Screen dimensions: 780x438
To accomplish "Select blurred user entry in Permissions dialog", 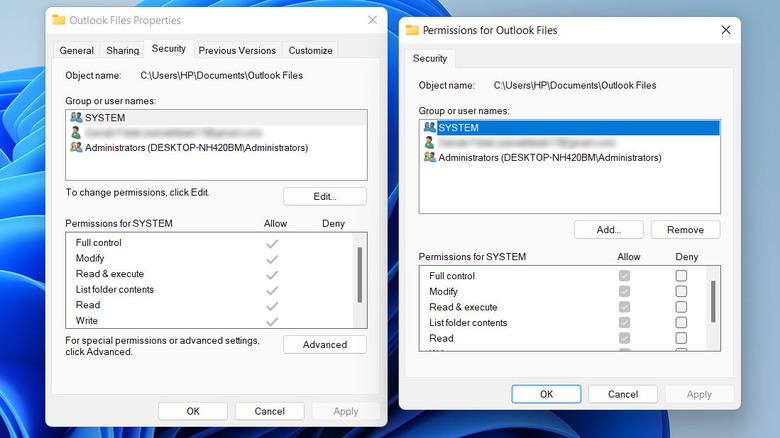I will (570, 143).
